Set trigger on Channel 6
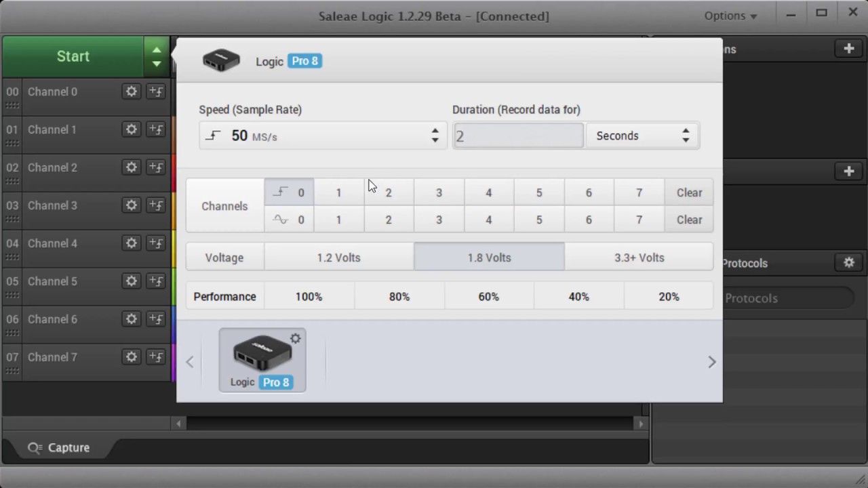This screenshot has width=868, height=488. pyautogui.click(x=156, y=319)
